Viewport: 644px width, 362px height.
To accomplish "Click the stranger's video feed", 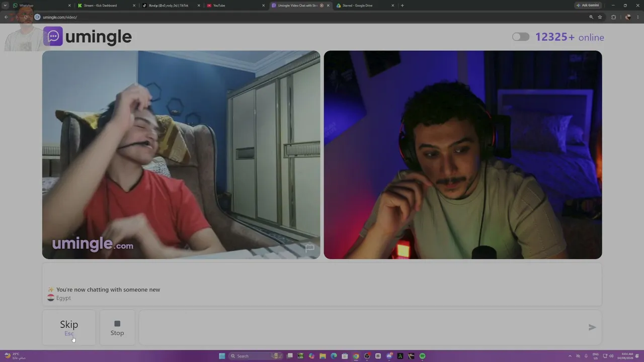I will 181,155.
